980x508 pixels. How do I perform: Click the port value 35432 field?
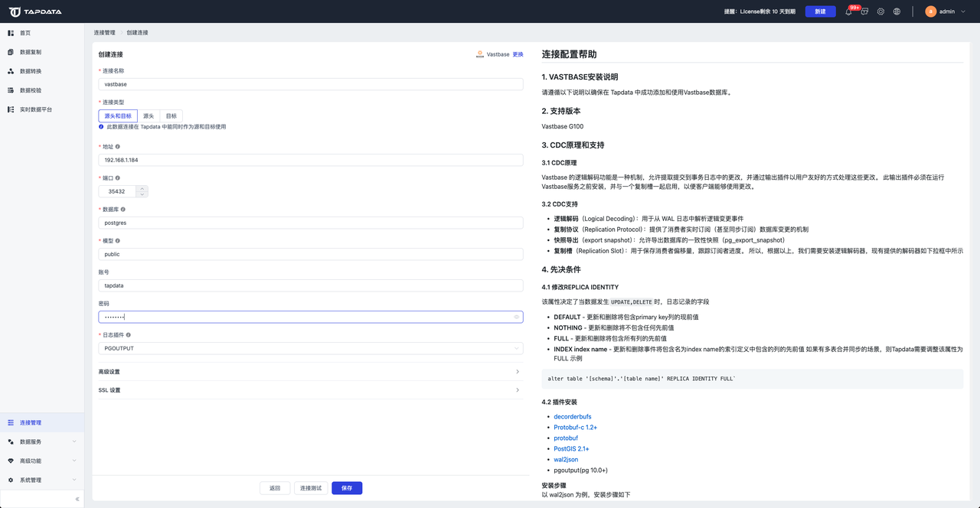click(118, 191)
